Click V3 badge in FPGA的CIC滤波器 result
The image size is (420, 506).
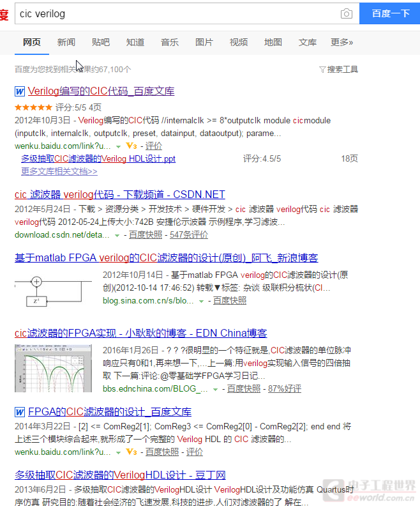(x=131, y=452)
